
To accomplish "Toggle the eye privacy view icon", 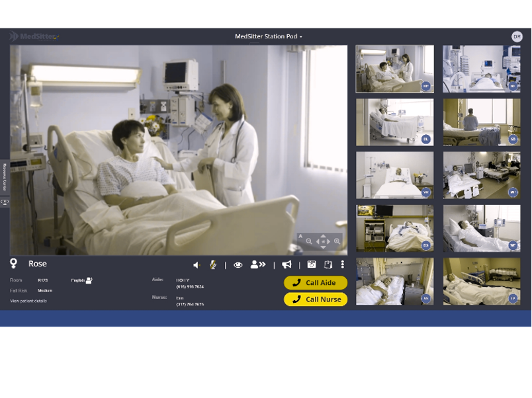I will 238,264.
